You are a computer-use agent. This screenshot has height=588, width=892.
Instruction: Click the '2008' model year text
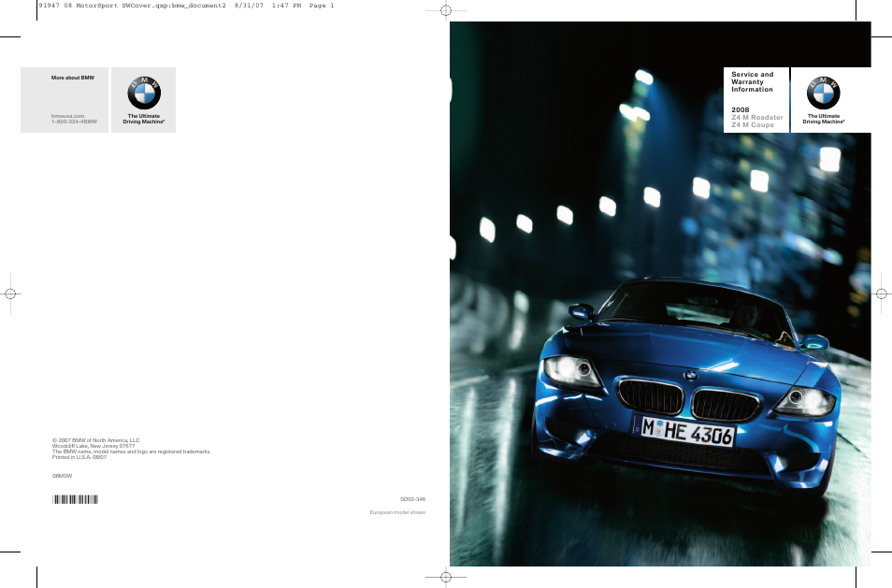741,109
